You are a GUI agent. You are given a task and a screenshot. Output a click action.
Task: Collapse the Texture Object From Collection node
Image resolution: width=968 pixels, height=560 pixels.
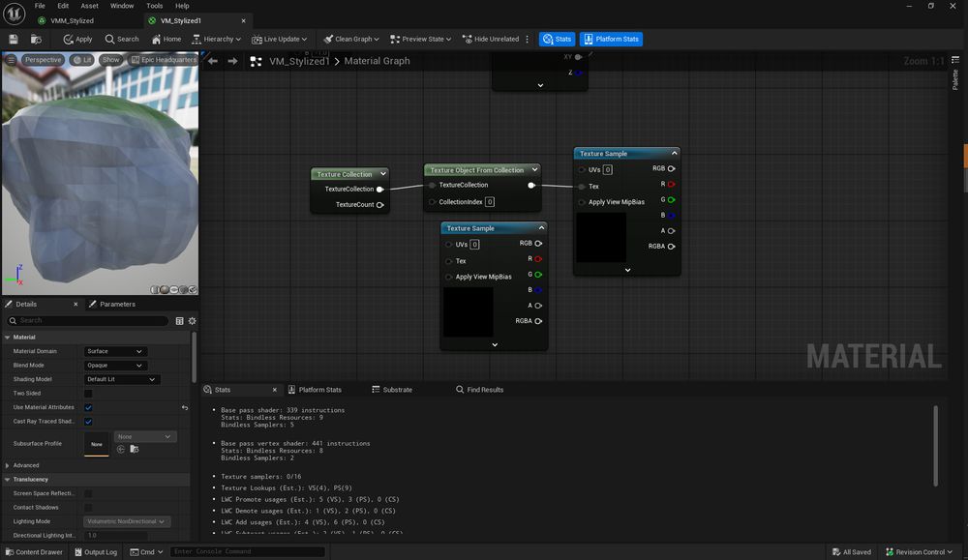coord(534,169)
